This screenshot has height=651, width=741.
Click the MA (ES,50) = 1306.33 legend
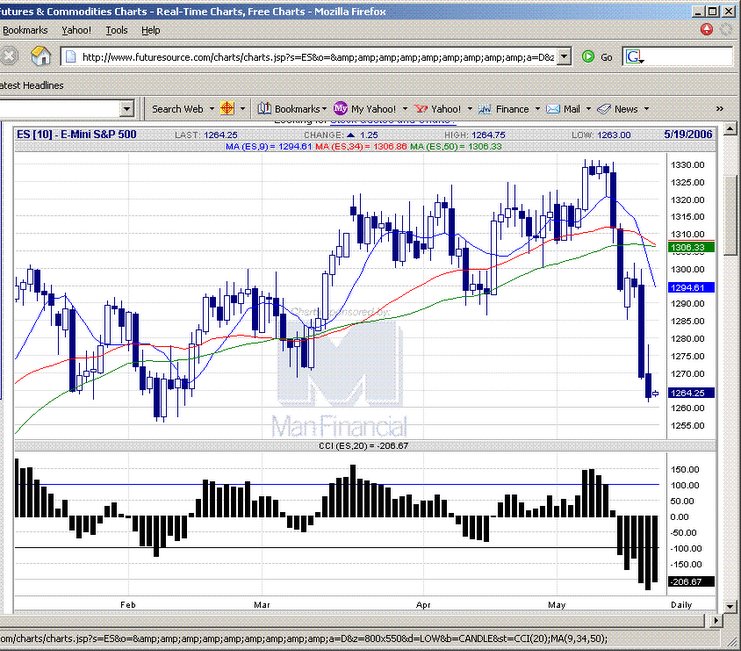click(456, 146)
